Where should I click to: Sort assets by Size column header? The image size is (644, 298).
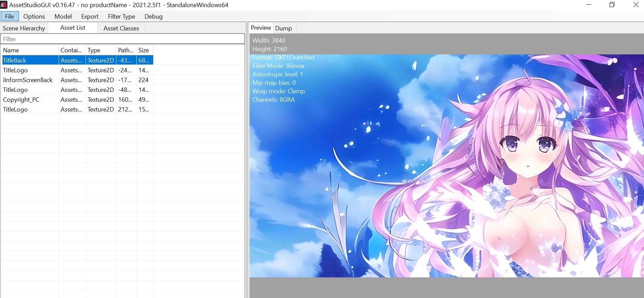pos(144,50)
